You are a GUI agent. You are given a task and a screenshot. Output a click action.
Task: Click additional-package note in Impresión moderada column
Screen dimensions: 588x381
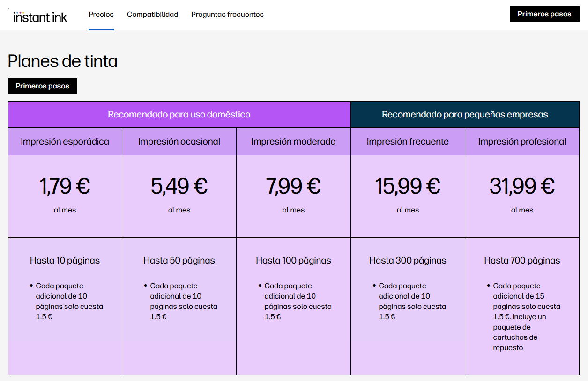298,301
